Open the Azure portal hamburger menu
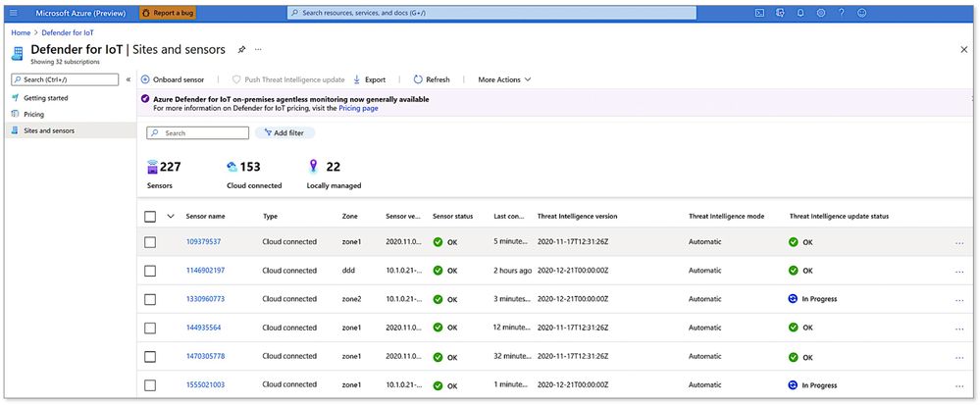The height and width of the screenshot is (405, 980). coord(14,13)
